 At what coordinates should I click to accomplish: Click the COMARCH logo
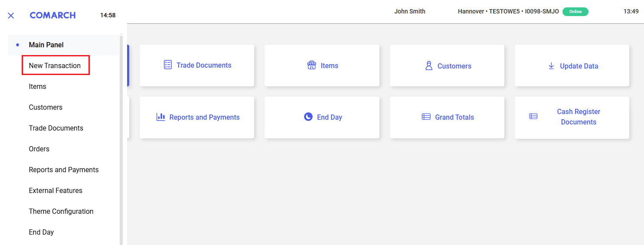[x=52, y=15]
